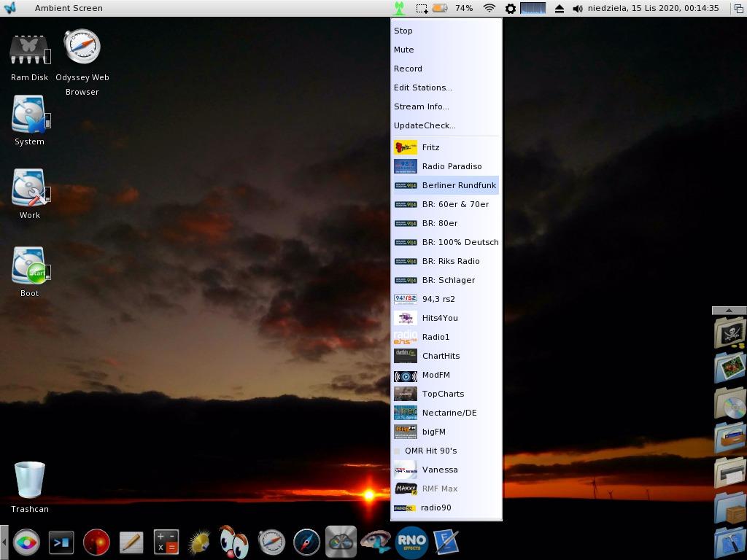Tune to TopCharts station
This screenshot has height=560, width=747.
coord(446,394)
